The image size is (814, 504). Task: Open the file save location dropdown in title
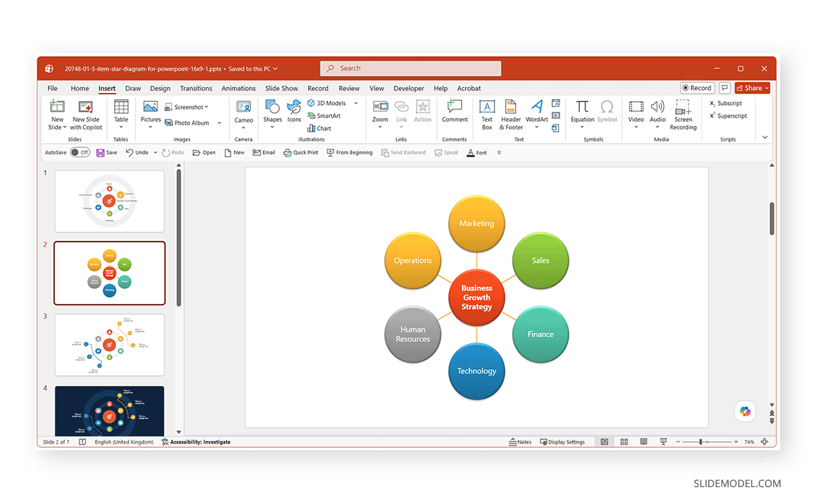[x=275, y=69]
